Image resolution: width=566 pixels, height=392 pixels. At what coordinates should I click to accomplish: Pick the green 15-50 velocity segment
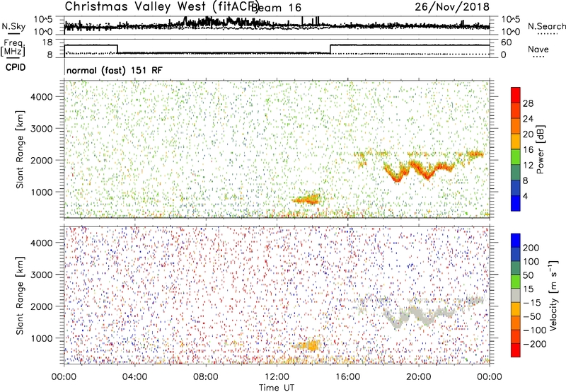[x=516, y=282]
